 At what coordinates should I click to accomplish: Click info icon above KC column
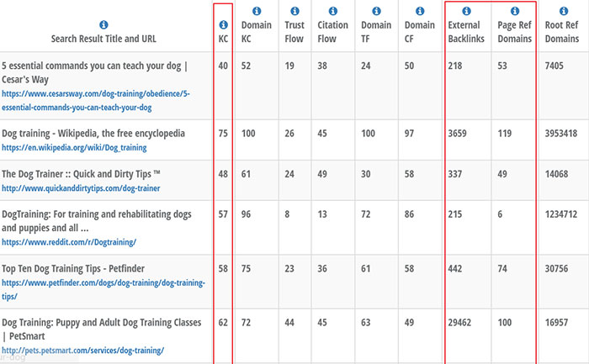(x=223, y=25)
